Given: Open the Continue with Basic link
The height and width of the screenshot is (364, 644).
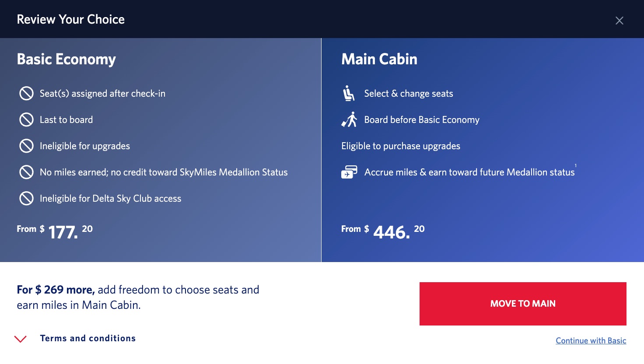Looking at the screenshot, I should [591, 340].
